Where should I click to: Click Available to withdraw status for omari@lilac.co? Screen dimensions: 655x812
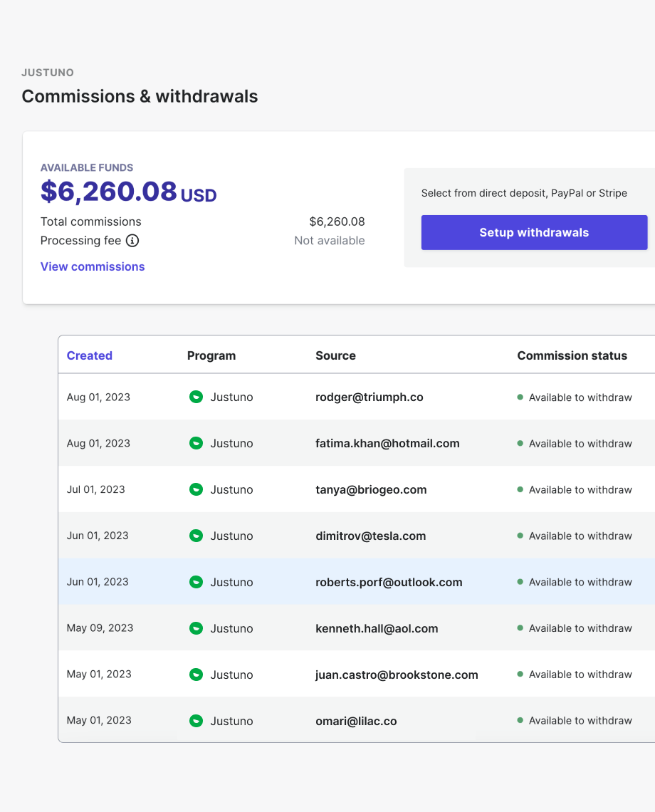(x=580, y=721)
